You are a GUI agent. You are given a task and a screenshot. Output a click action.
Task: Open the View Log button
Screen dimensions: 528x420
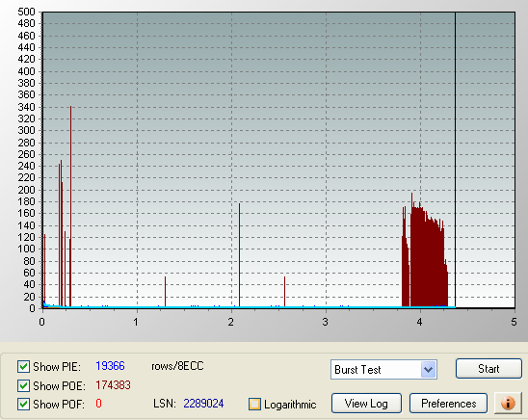366,403
